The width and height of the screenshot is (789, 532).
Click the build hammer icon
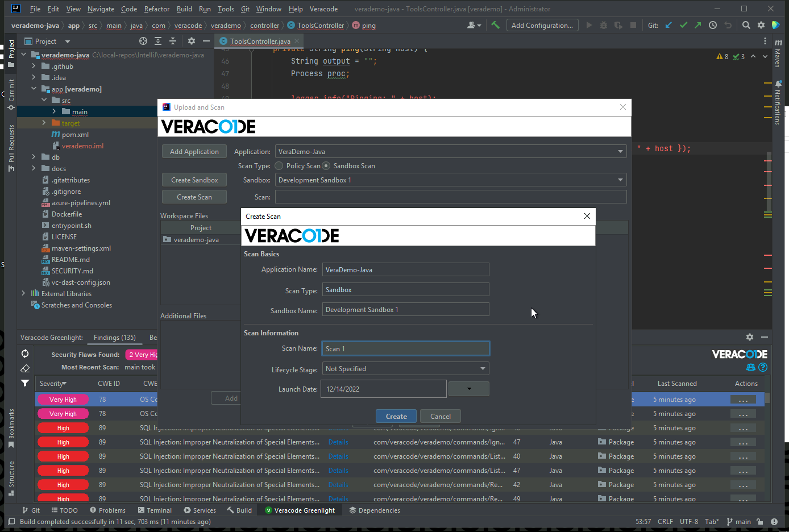pos(495,25)
